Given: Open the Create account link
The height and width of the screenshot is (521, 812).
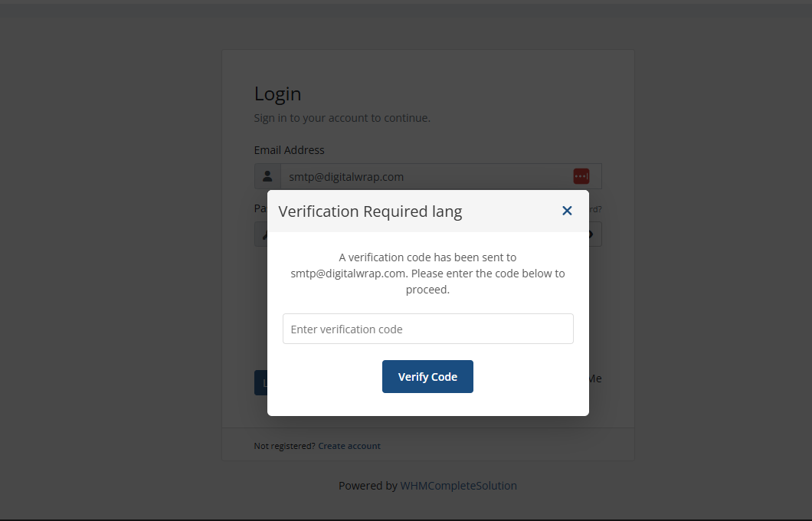Looking at the screenshot, I should click(349, 446).
